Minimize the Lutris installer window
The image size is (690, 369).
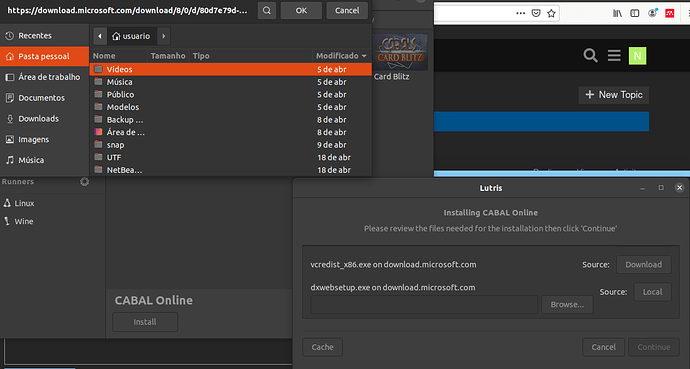click(x=642, y=188)
